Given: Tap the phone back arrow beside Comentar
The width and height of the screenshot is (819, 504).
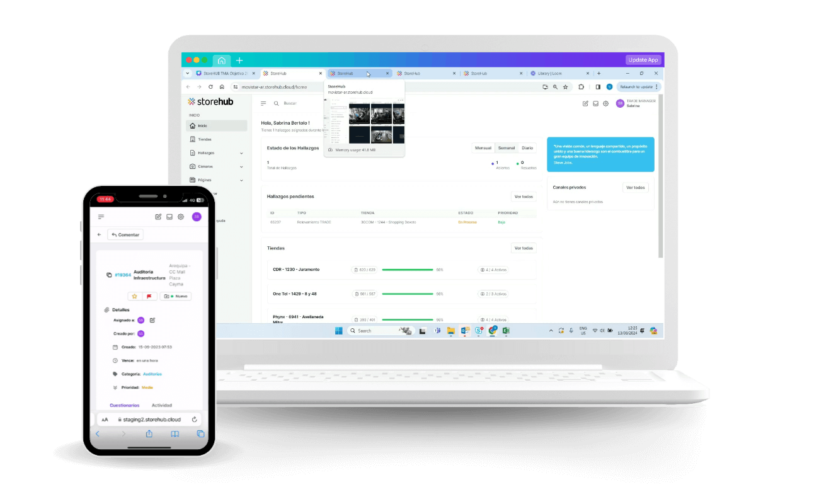Looking at the screenshot, I should tap(99, 234).
